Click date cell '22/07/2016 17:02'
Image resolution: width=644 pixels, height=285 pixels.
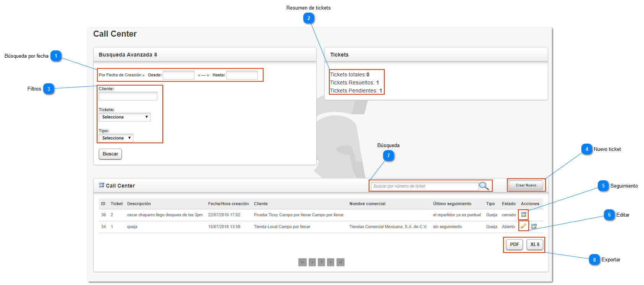224,215
